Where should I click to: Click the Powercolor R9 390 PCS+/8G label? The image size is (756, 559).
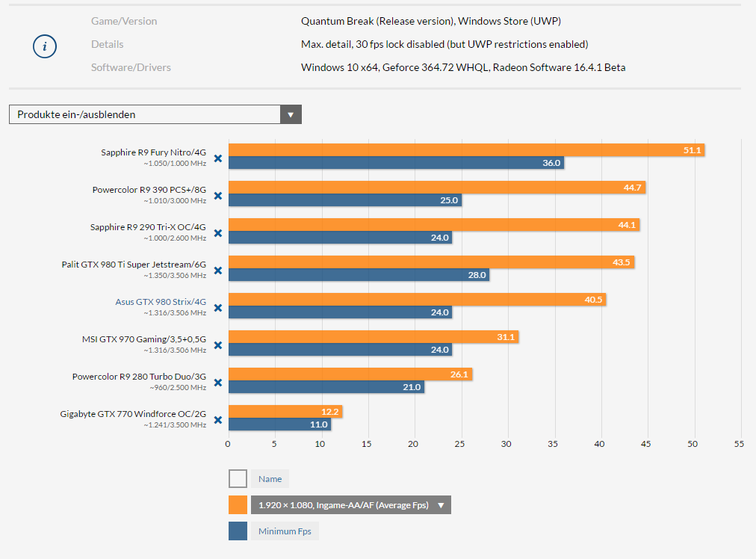(149, 190)
